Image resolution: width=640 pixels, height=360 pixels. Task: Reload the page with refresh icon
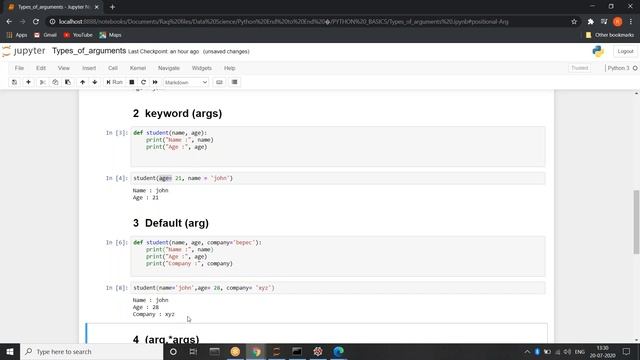pyautogui.click(x=36, y=22)
